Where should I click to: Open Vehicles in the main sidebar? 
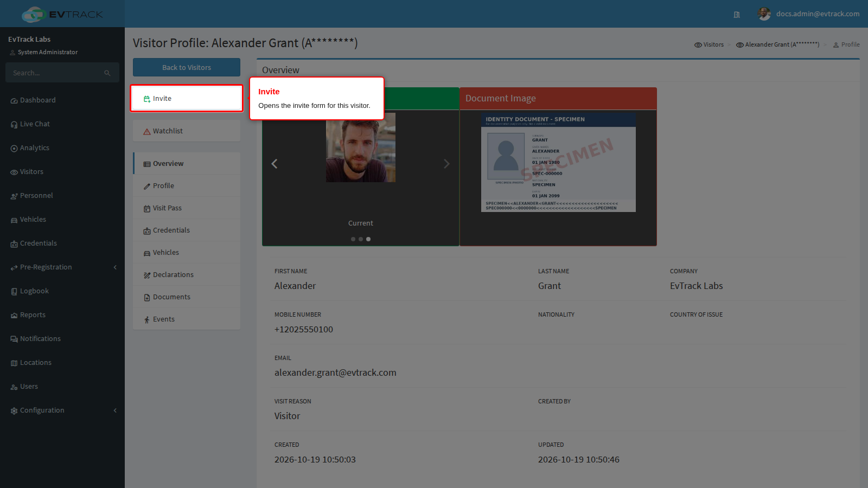[62, 220]
